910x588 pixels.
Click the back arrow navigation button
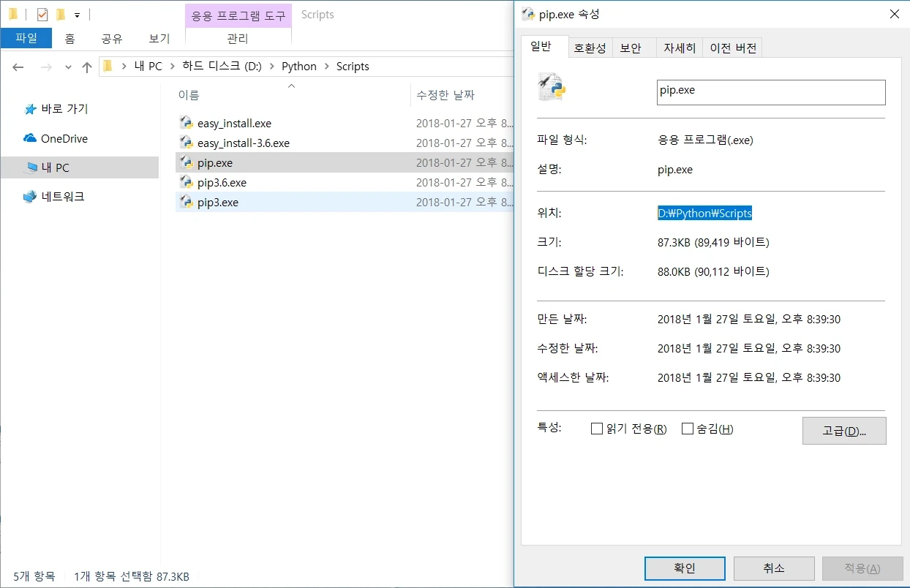tap(18, 67)
